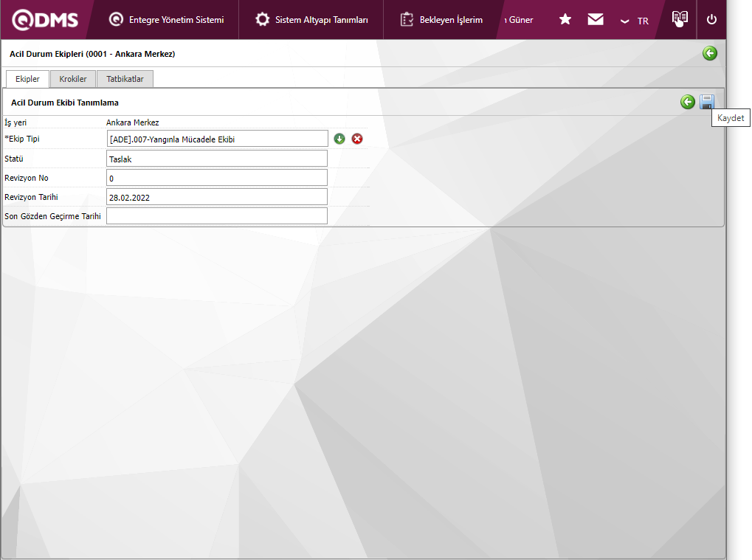Image resolution: width=752 pixels, height=560 pixels.
Task: Open messages via the envelope icon
Action: click(x=596, y=20)
